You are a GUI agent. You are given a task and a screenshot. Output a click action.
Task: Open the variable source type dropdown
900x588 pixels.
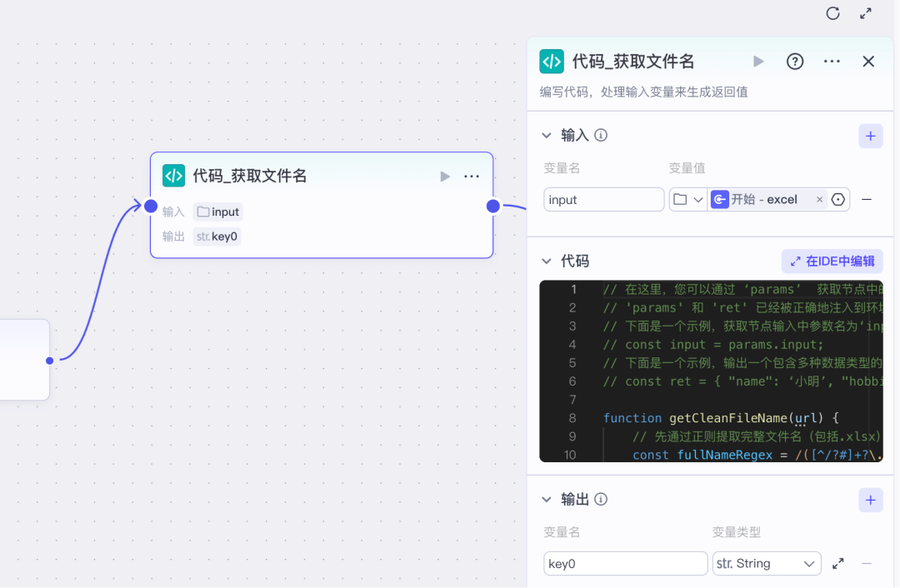click(x=688, y=200)
